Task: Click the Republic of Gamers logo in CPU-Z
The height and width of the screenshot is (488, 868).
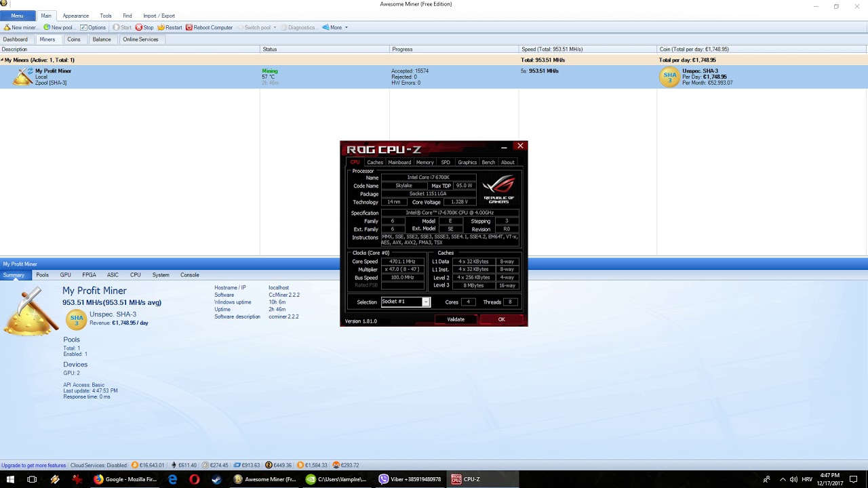Action: (498, 190)
